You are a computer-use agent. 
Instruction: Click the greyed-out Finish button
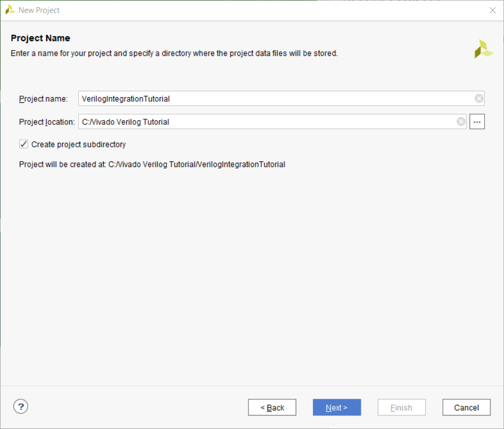[401, 407]
